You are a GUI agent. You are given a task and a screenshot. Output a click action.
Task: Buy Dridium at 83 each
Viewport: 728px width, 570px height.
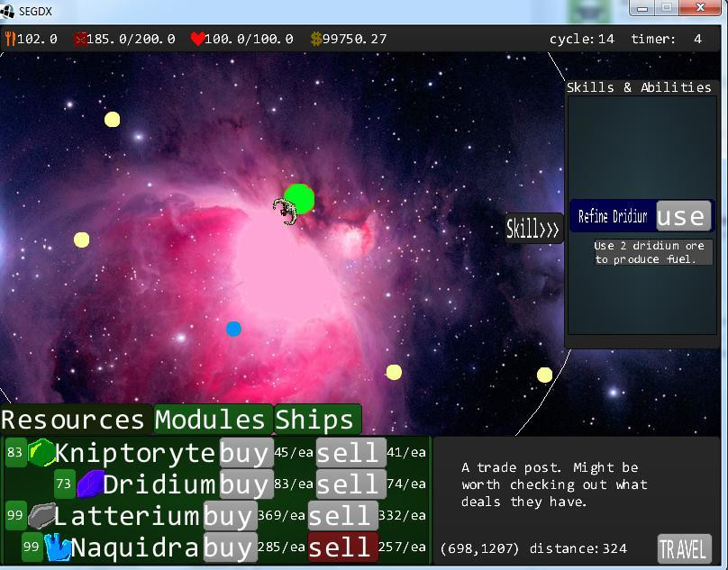[246, 484]
